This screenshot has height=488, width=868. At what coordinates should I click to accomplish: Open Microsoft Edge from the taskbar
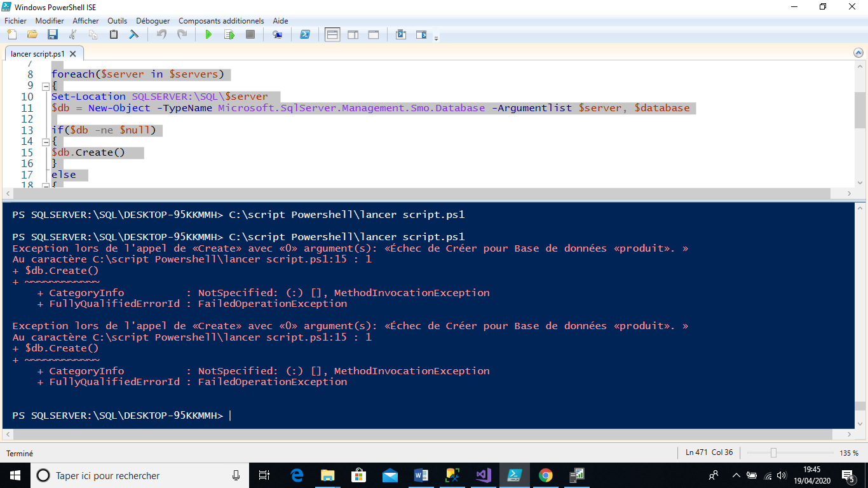tap(297, 475)
